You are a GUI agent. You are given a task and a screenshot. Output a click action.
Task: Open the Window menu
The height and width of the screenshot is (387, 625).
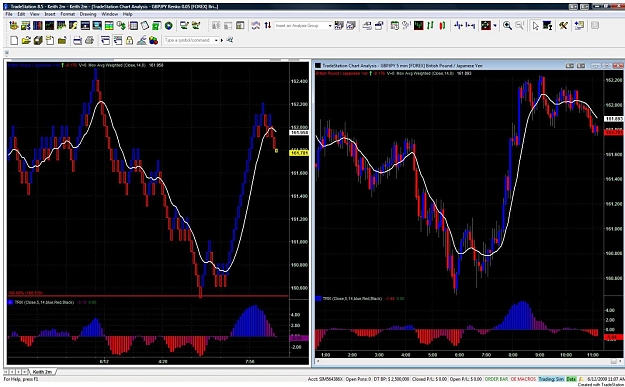point(109,14)
